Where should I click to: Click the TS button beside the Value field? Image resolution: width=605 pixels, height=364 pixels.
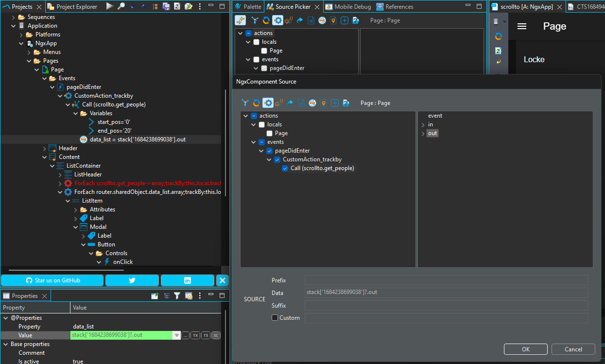206,335
